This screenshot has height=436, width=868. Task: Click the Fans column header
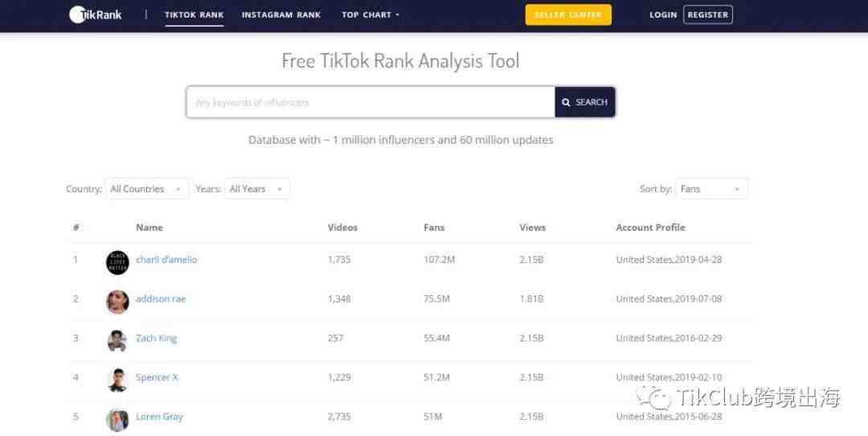point(434,227)
